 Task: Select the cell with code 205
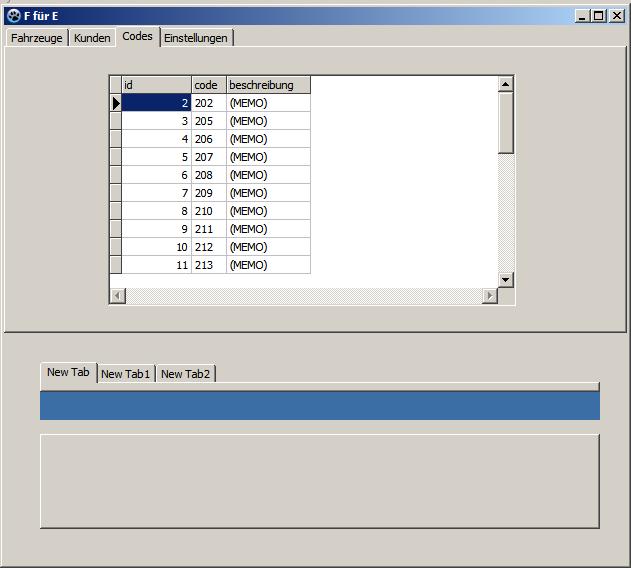(x=208, y=121)
